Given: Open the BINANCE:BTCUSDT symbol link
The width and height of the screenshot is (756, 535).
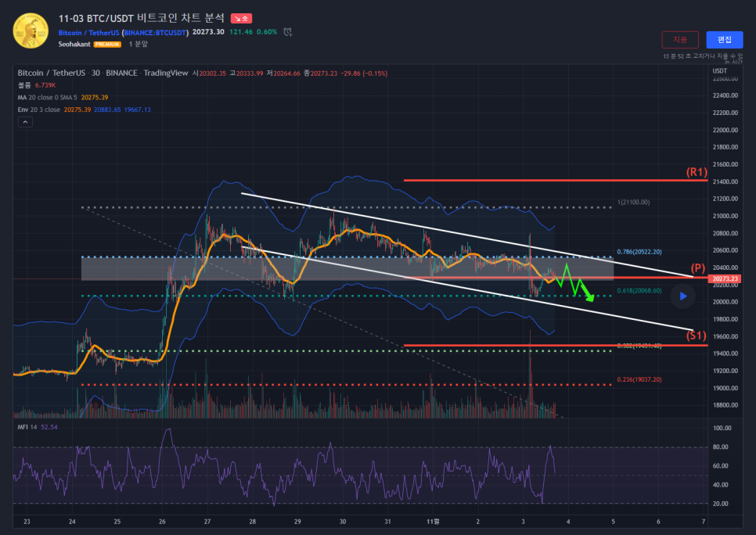Looking at the screenshot, I should pyautogui.click(x=156, y=32).
